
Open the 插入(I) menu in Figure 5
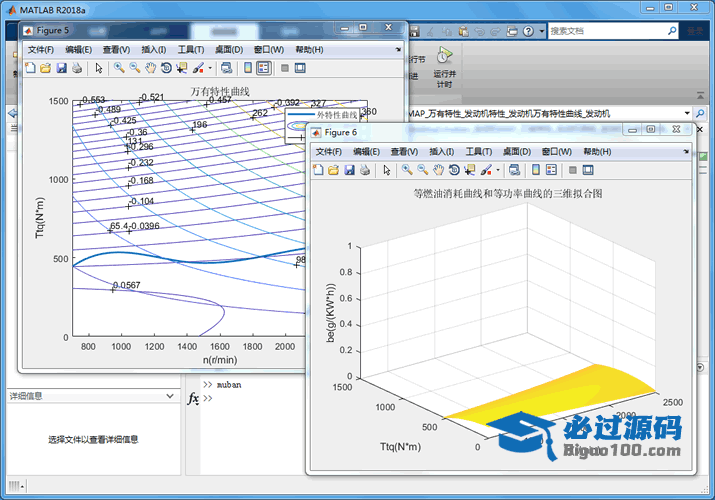click(154, 50)
